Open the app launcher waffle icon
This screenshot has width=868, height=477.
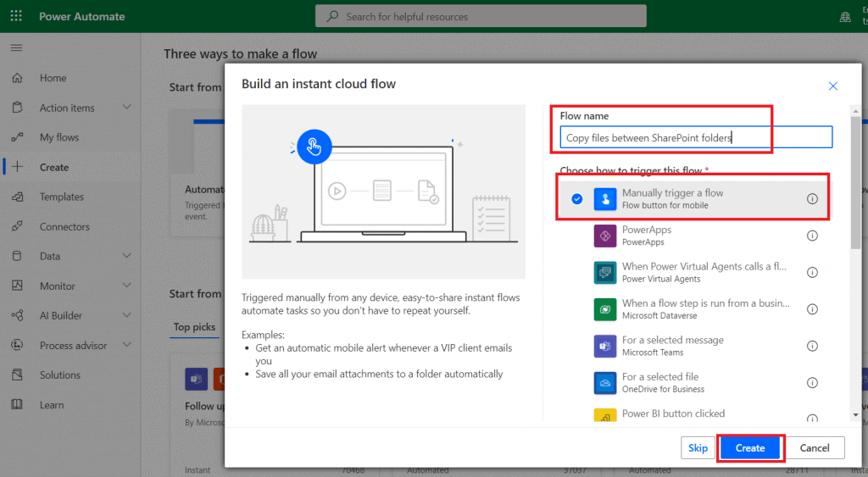[16, 16]
